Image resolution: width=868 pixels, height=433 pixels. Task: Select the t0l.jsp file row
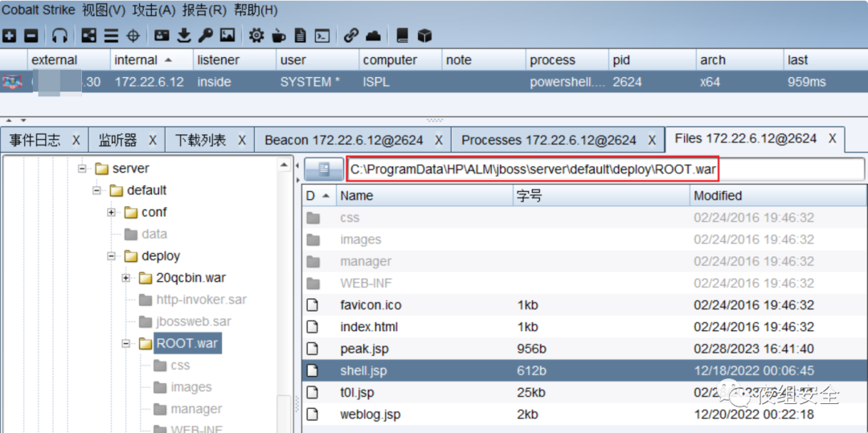(584, 393)
